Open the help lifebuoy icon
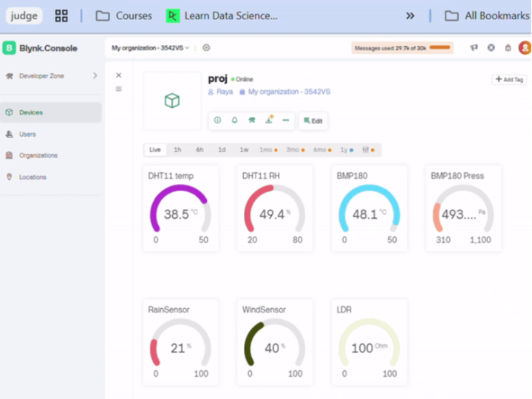The height and width of the screenshot is (399, 532). 491,48
